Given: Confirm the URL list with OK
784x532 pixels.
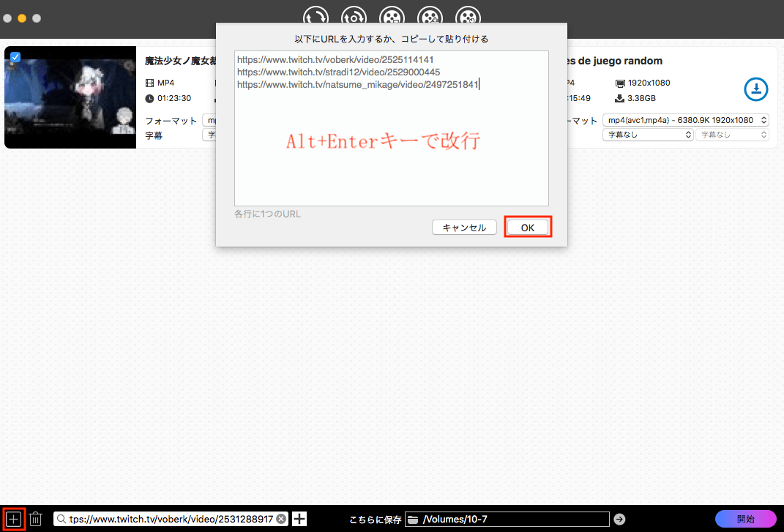Looking at the screenshot, I should pyautogui.click(x=528, y=228).
